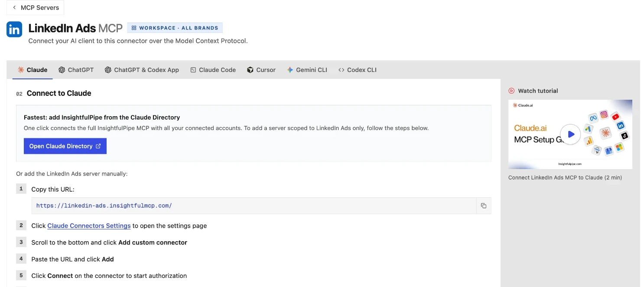644x287 pixels.
Task: Click the LinkedIn logo icon
Action: [x=14, y=29]
